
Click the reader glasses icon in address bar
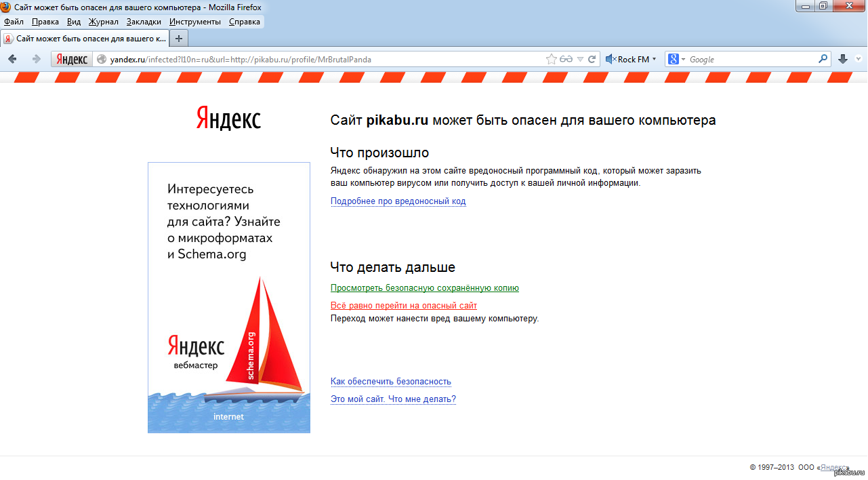566,59
